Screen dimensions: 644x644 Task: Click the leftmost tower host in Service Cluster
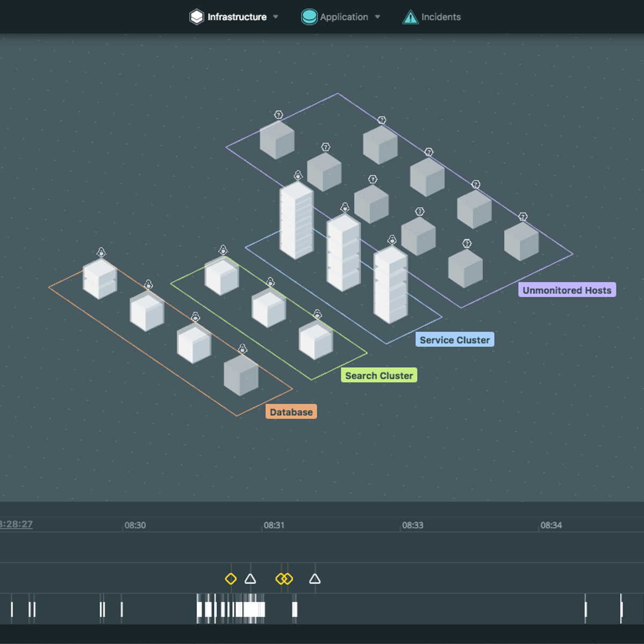[296, 220]
